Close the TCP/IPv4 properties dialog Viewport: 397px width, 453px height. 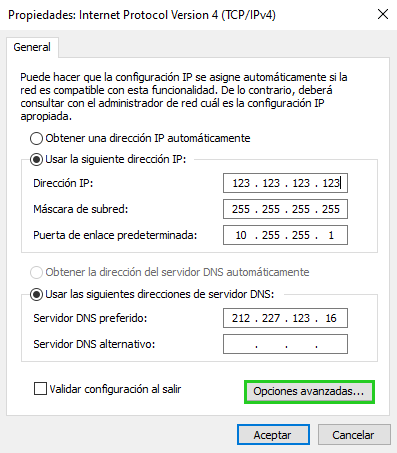[383, 14]
